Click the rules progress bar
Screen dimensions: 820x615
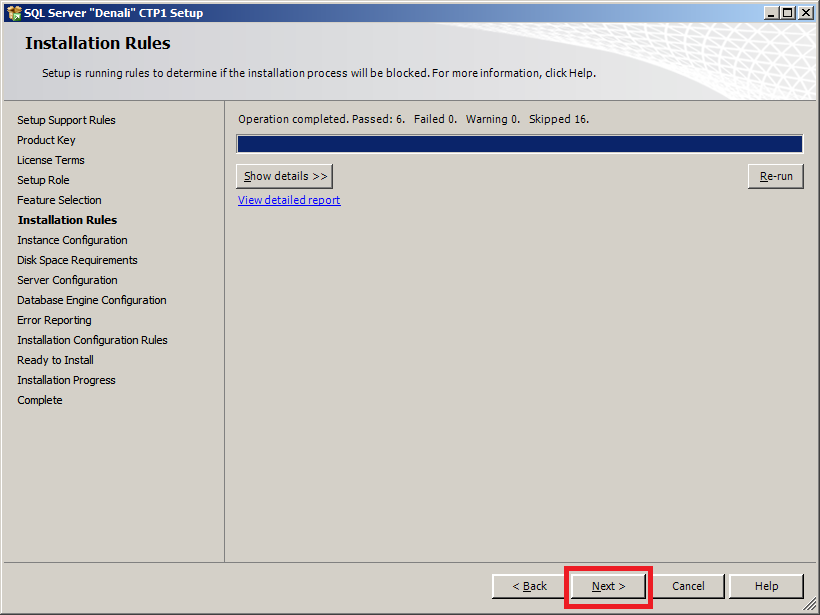520,144
